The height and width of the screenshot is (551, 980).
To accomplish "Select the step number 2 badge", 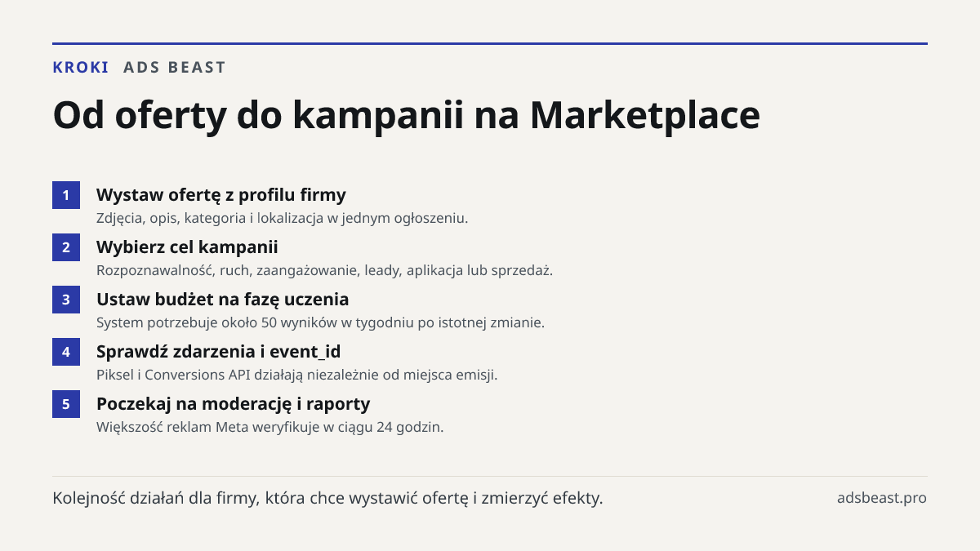I will [66, 247].
